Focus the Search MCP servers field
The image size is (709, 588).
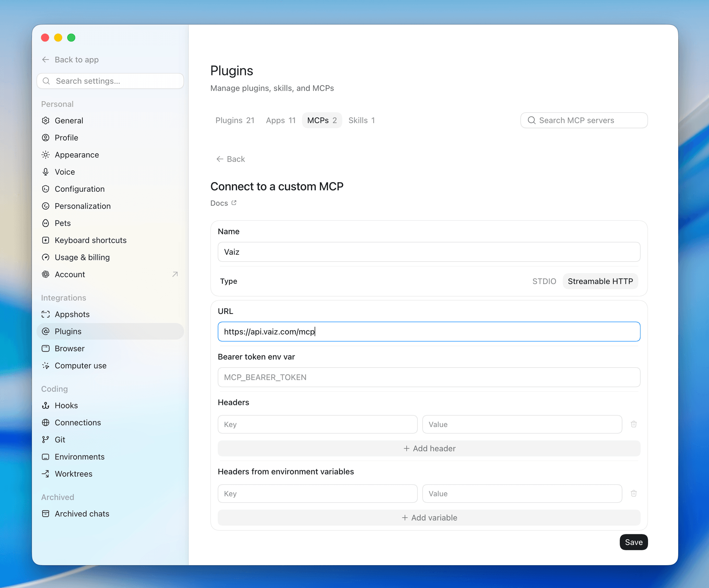tap(584, 120)
